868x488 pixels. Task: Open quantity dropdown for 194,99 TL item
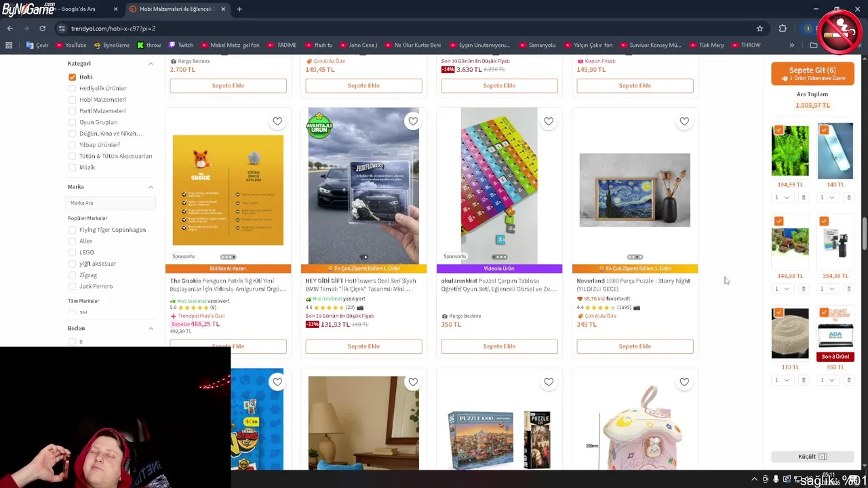[782, 198]
